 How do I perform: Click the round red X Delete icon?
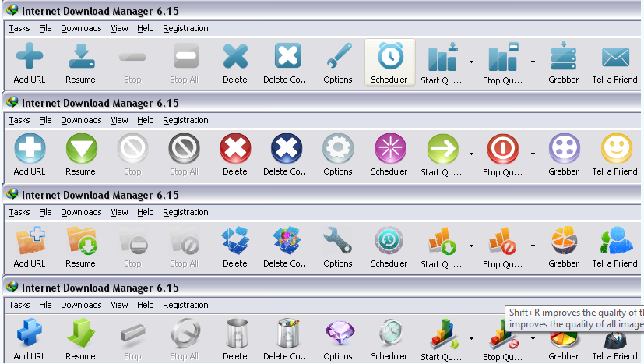(x=235, y=148)
